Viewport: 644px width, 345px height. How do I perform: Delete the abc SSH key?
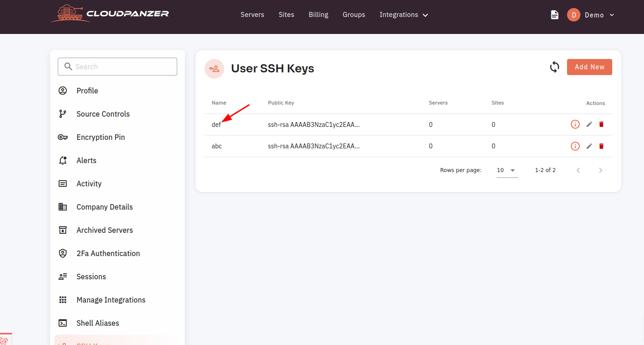coord(601,146)
